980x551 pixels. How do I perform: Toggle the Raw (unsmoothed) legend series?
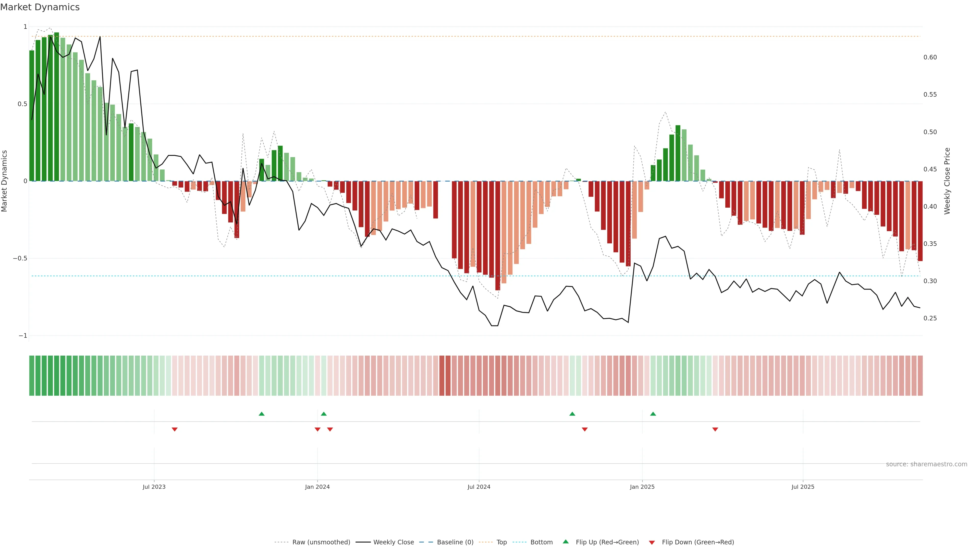pos(321,542)
